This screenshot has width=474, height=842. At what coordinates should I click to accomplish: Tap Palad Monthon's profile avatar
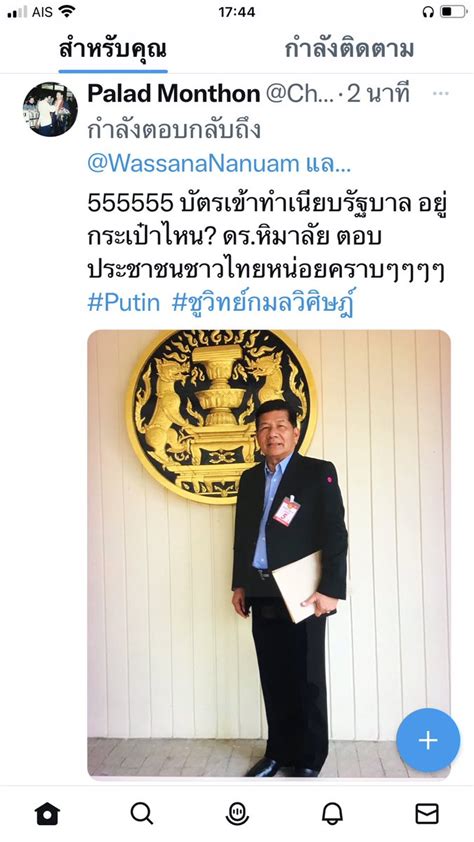(50, 109)
